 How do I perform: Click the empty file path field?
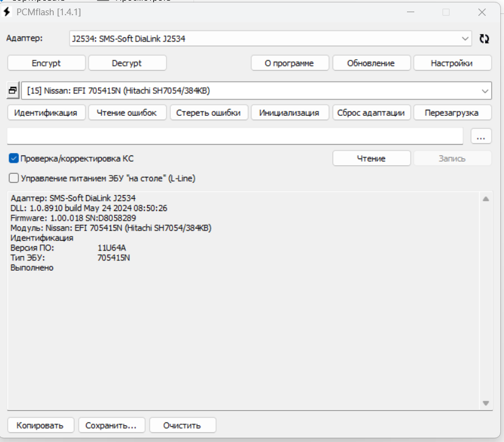point(235,136)
